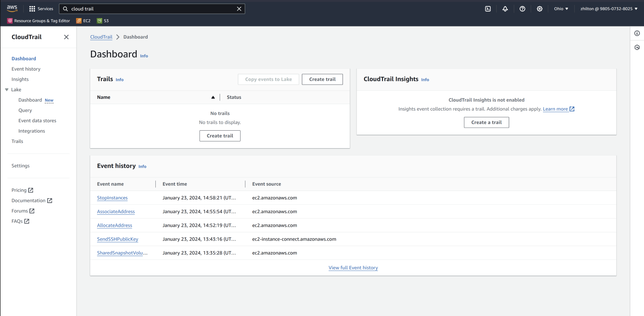This screenshot has height=316, width=644.
Task: Sort trails by Name arrow
Action: [213, 97]
